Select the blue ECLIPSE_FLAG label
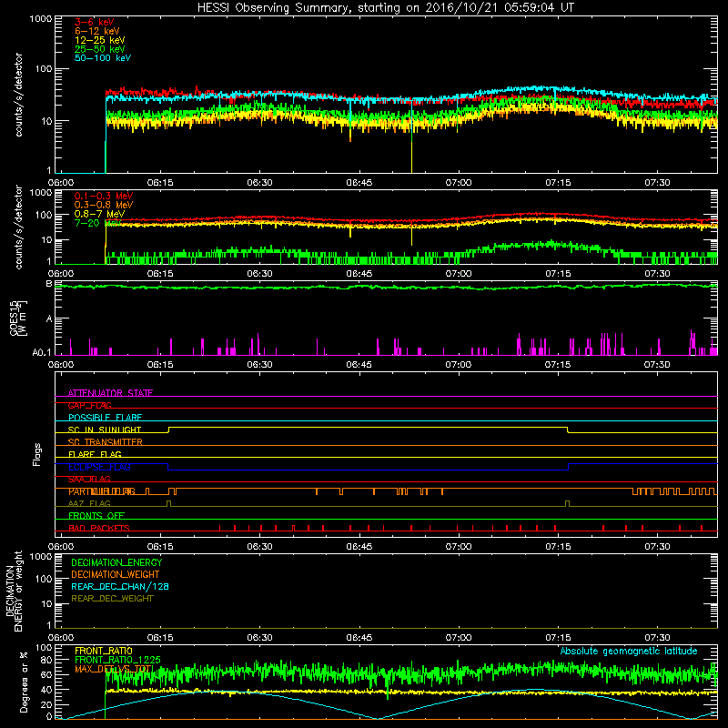728x728 pixels. coord(99,467)
